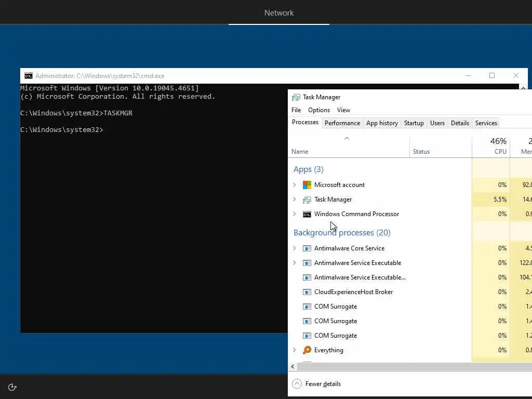The width and height of the screenshot is (532, 399).
Task: Switch to the Performance tab
Action: [x=342, y=123]
